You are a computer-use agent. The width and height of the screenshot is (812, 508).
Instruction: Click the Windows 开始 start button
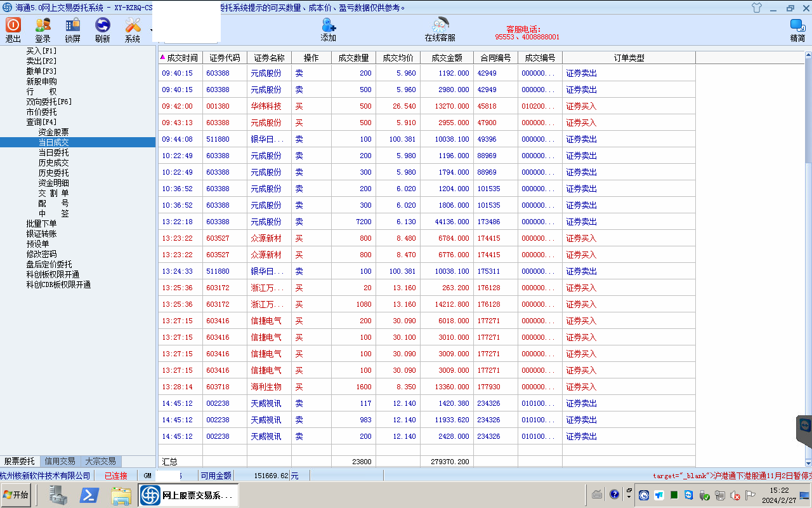[16, 495]
